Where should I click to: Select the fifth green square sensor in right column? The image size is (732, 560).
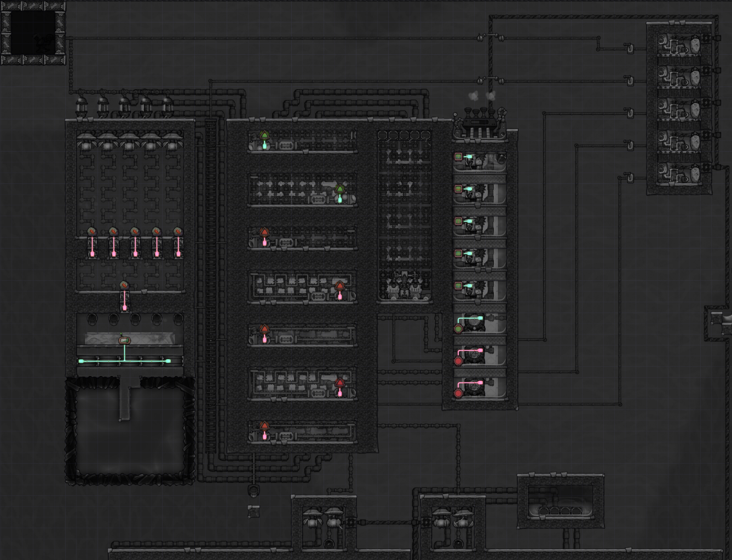[x=458, y=286]
